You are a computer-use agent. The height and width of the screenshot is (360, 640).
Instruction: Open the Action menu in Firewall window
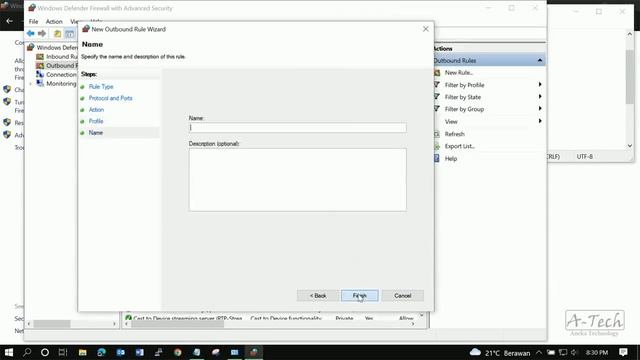click(54, 21)
